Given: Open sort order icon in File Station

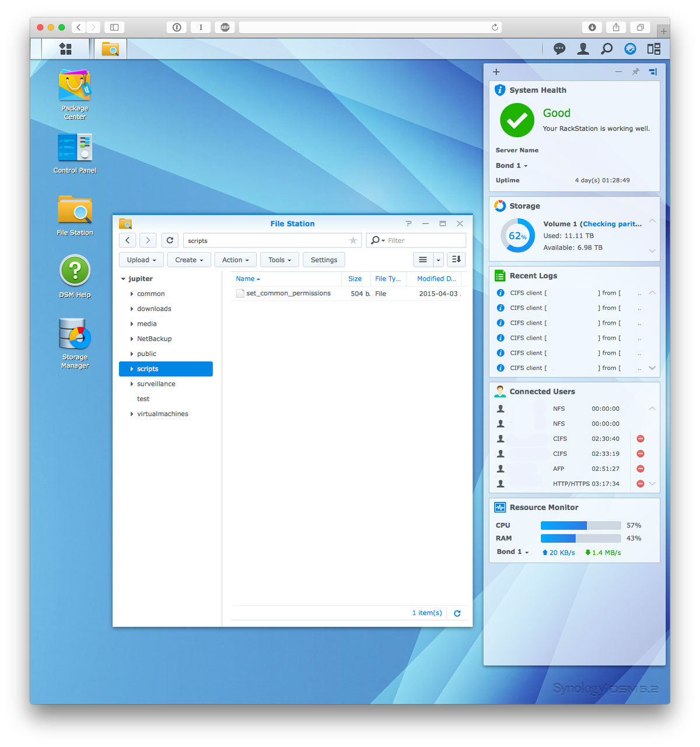Looking at the screenshot, I should [456, 260].
